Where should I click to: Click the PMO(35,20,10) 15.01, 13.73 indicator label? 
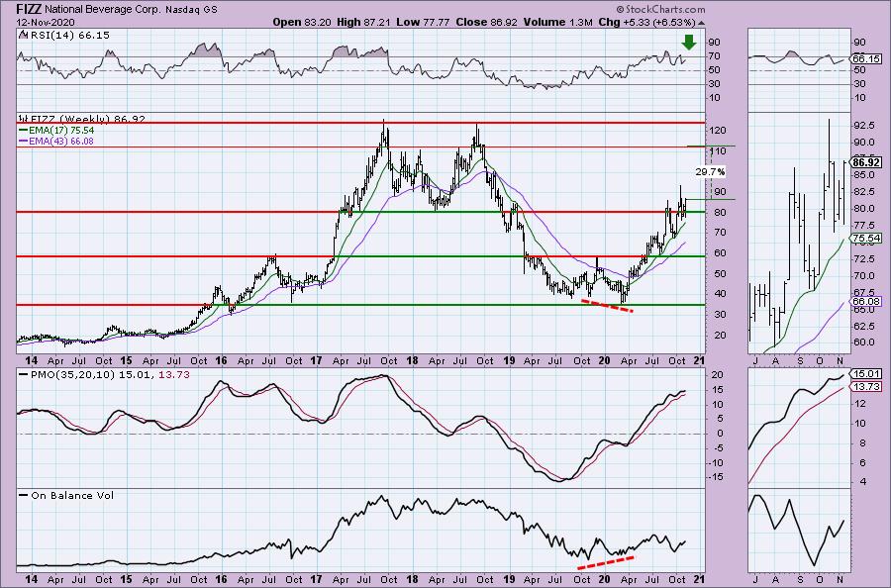coord(104,375)
